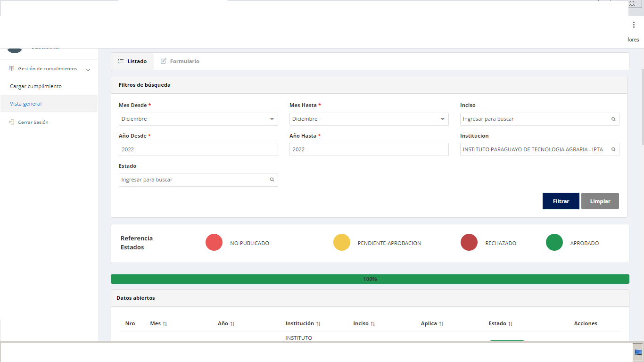The image size is (644, 362).
Task: Select the Listado tab
Action: [x=132, y=61]
